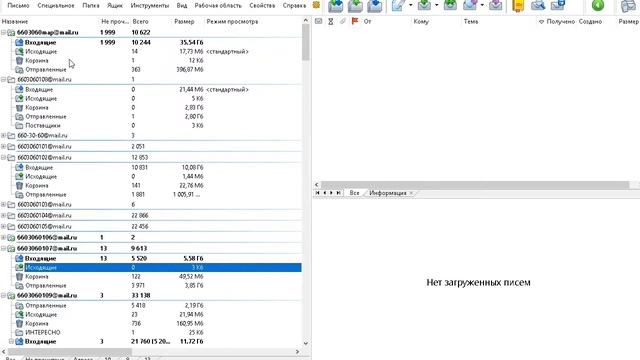Open the Инструменты menu
This screenshot has width=640, height=360.
coord(149,6)
